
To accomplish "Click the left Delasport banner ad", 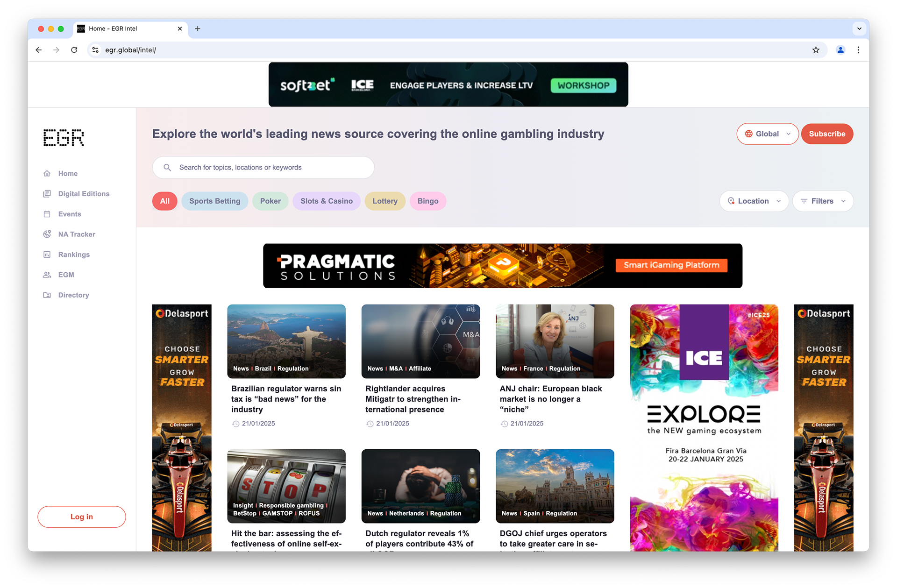I will [182, 427].
